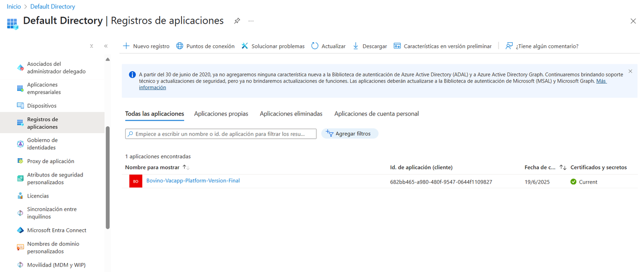This screenshot has height=272, width=644.
Task: Switch to Aplicaciones de cuenta personal tab
Action: click(x=376, y=114)
